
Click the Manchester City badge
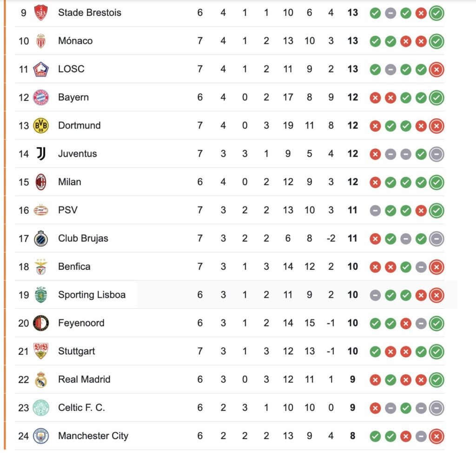(x=41, y=436)
